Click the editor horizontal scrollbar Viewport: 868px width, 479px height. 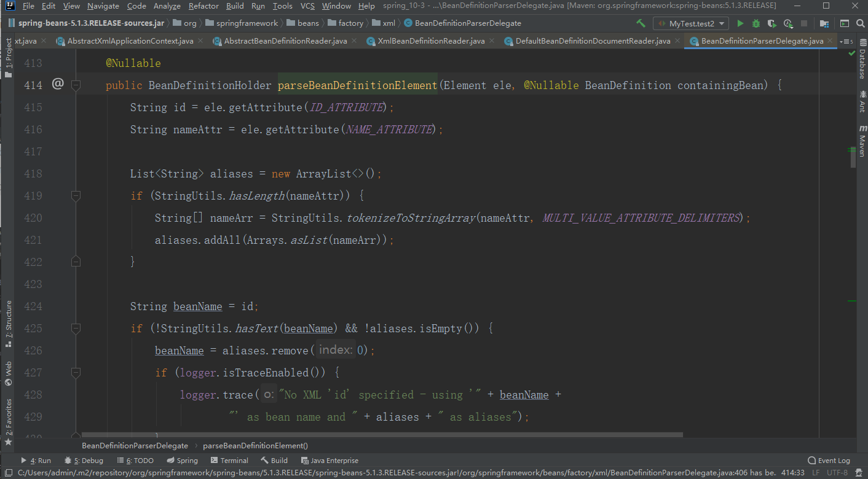click(382, 434)
